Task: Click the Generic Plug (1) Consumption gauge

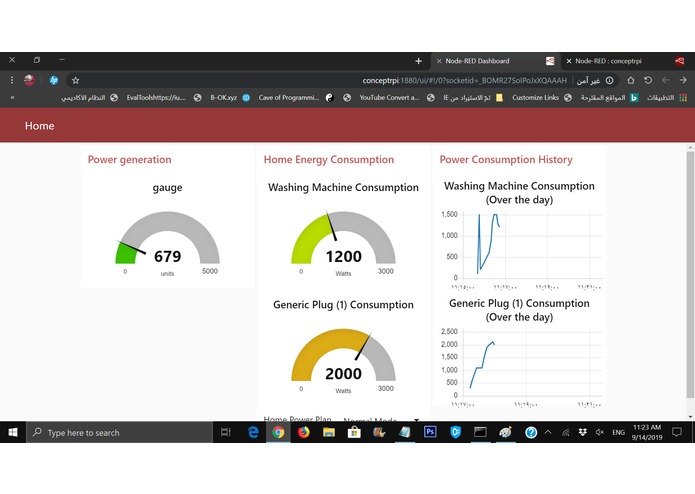Action: point(343,359)
